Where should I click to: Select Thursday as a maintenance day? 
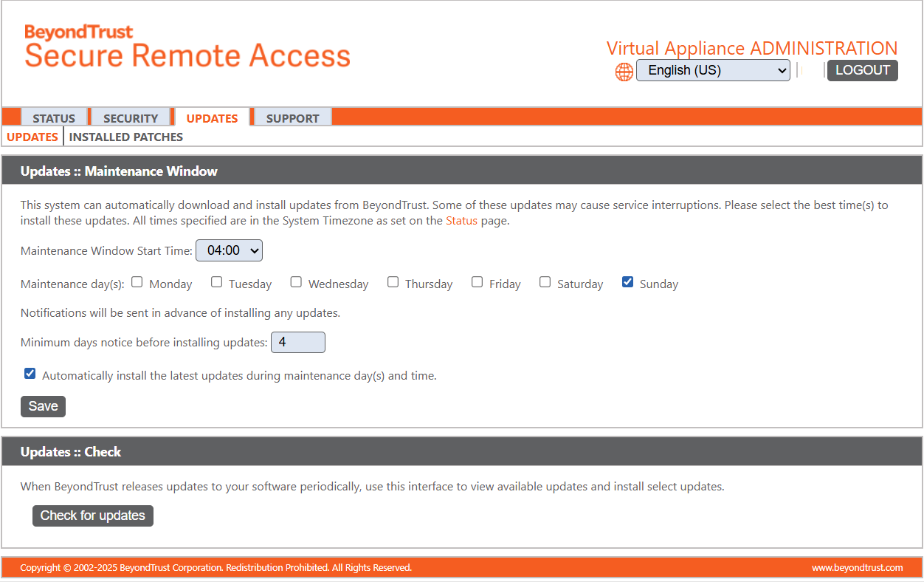(x=393, y=282)
